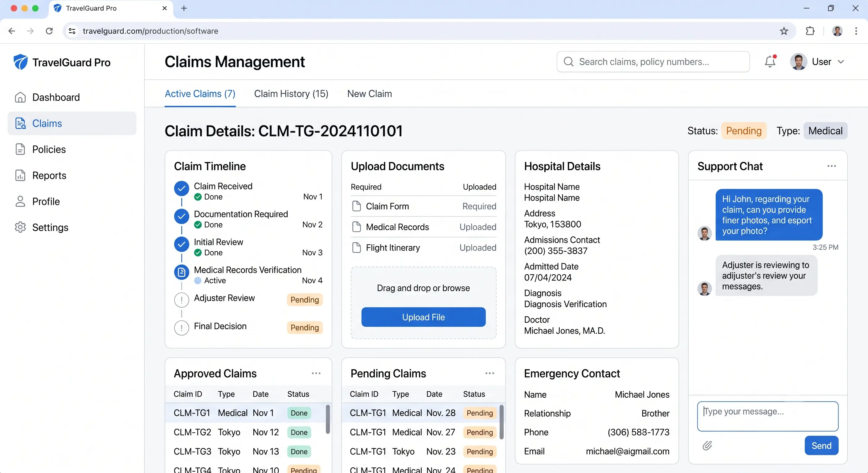Open the Dashboard sidebar item

tap(72, 97)
